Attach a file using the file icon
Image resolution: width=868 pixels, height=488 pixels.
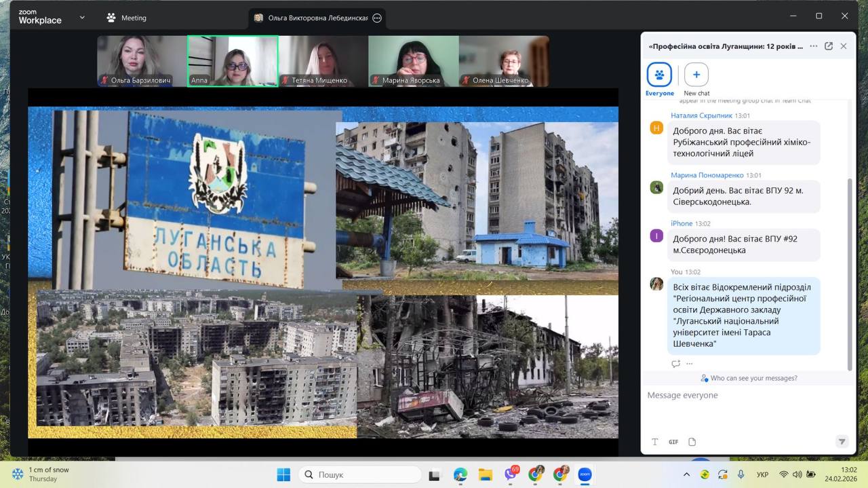pyautogui.click(x=692, y=442)
